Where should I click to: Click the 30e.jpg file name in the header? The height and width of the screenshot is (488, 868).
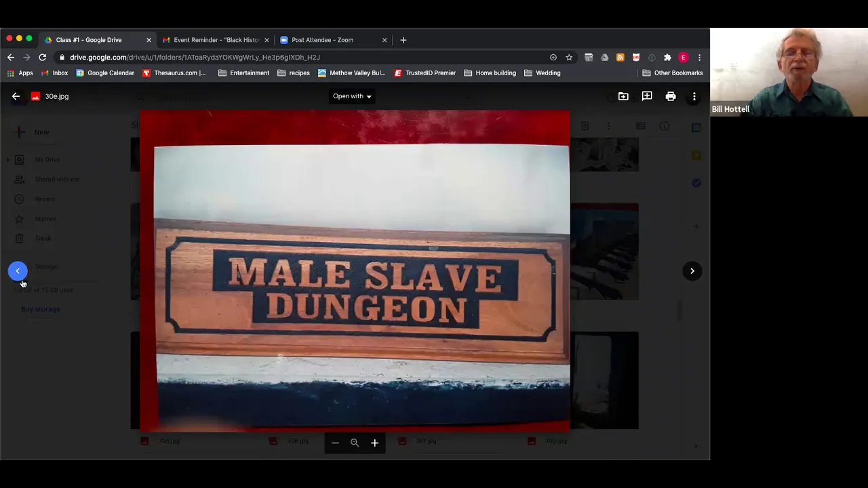pyautogui.click(x=57, y=96)
